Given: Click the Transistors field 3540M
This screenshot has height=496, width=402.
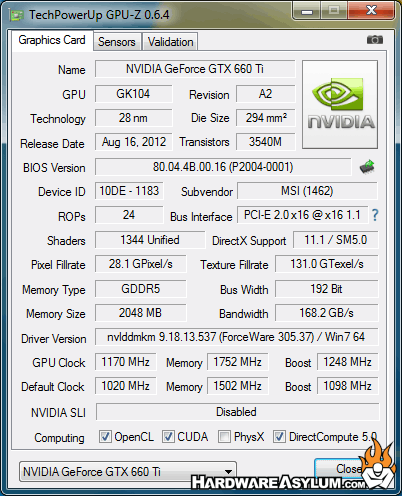Looking at the screenshot, I should click(x=266, y=142).
